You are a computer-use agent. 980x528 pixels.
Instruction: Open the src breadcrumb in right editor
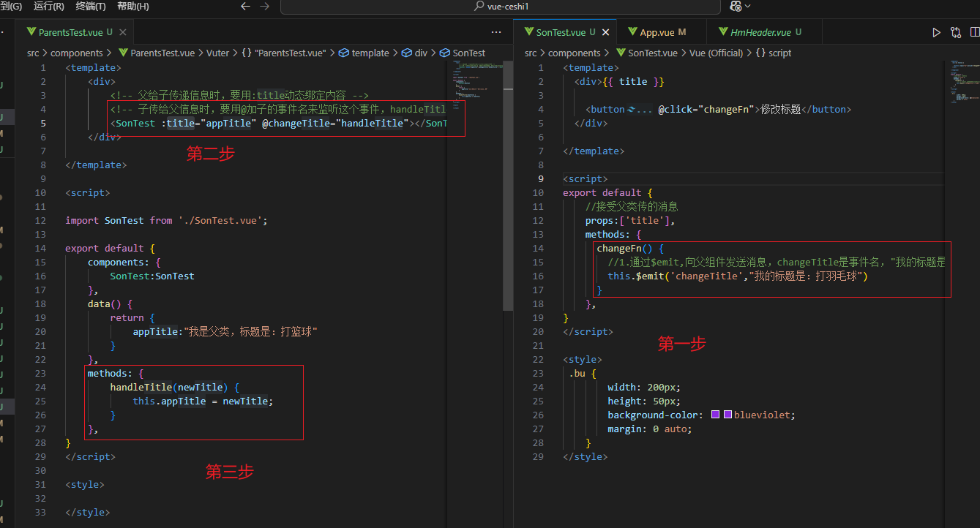click(531, 53)
